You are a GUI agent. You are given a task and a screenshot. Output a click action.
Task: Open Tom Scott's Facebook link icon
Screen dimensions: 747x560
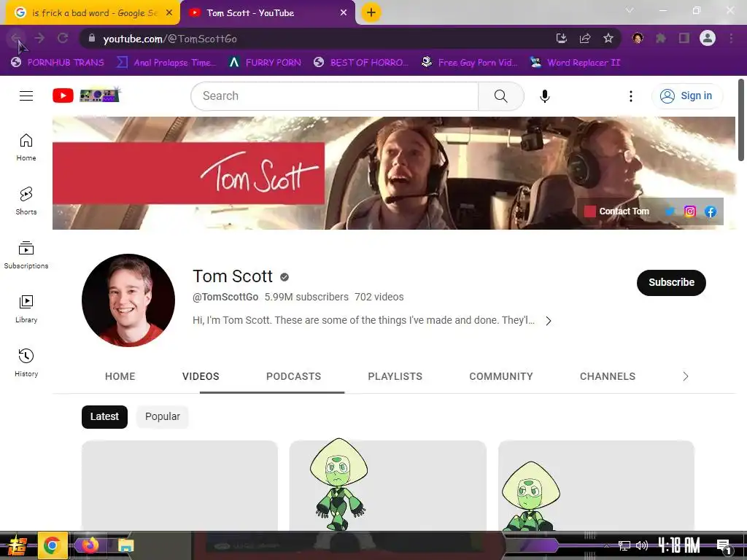tap(711, 211)
